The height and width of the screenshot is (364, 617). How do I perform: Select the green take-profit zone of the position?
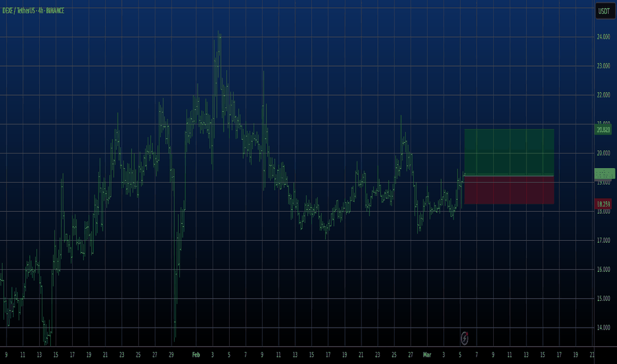(509, 152)
